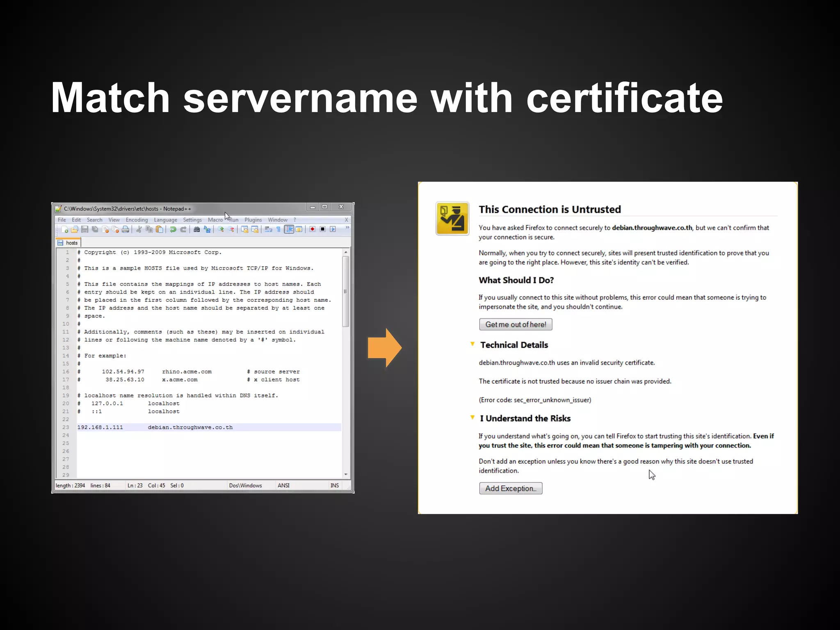This screenshot has width=840, height=630.
Task: Open the Plugins menu
Action: 253,220
